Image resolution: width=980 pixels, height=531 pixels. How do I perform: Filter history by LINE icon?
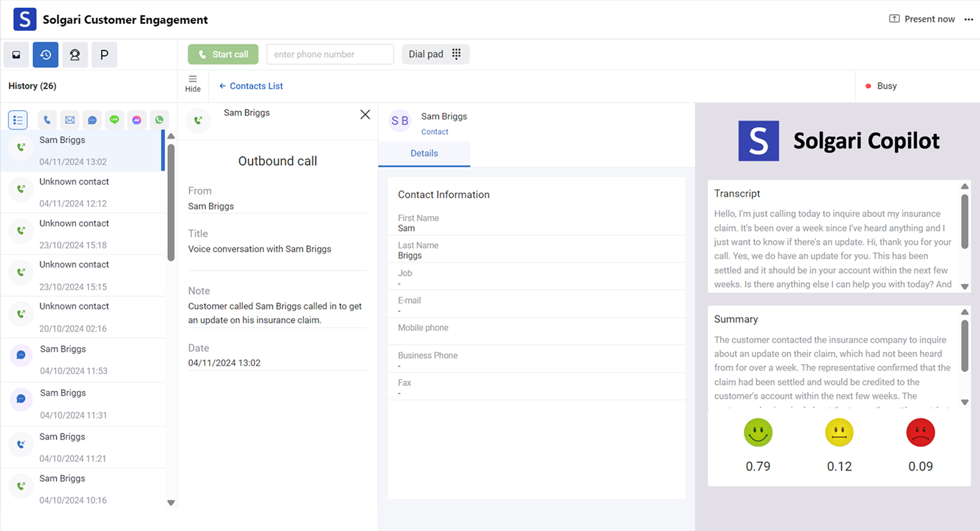[115, 120]
